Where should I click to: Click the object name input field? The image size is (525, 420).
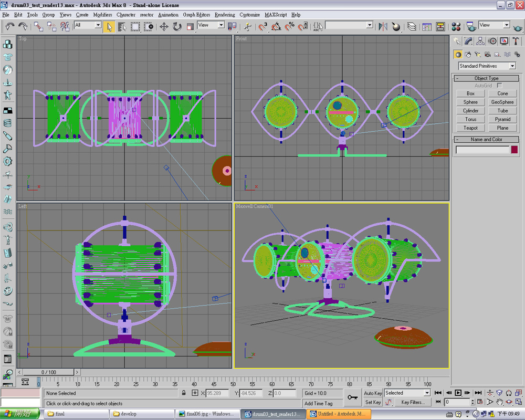[482, 150]
